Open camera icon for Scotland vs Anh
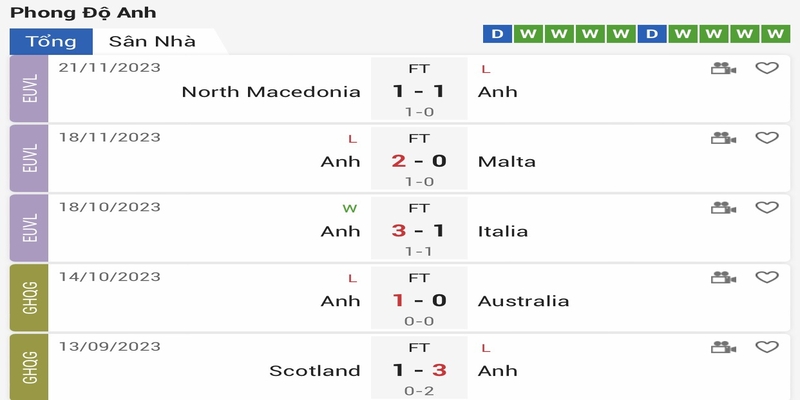This screenshot has width=800, height=400. tap(723, 347)
